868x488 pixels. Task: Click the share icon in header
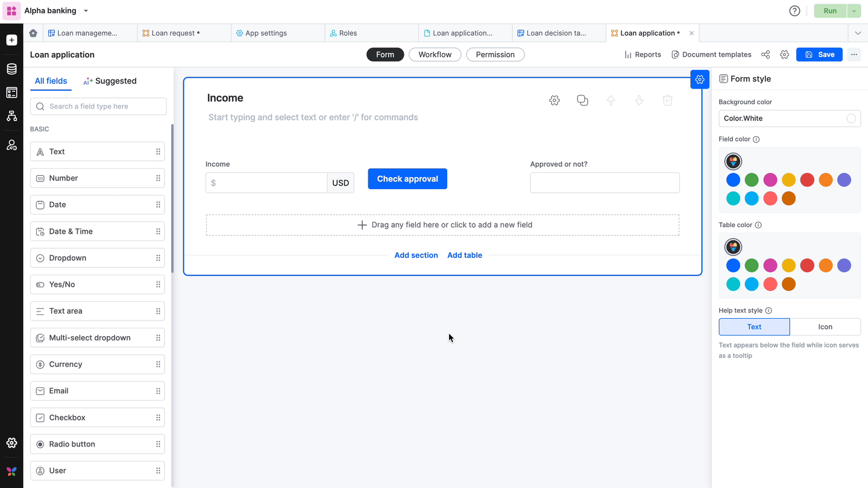pos(766,55)
